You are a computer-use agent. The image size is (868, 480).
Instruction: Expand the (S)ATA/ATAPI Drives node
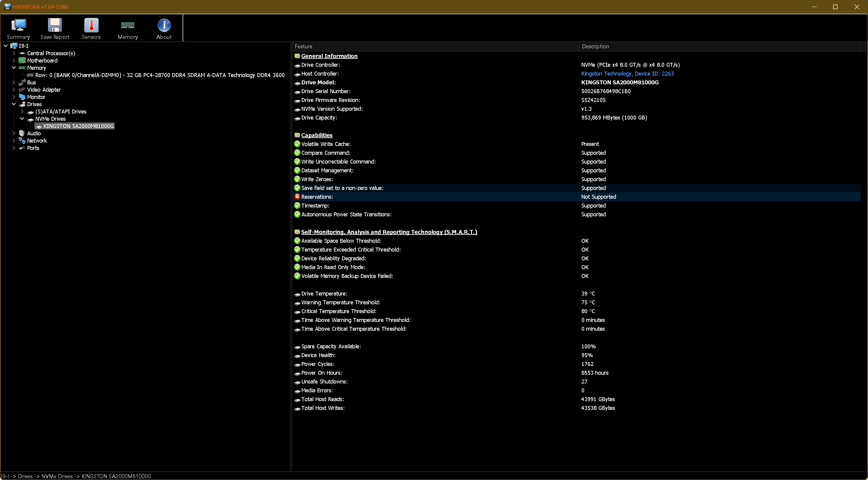[x=22, y=112]
